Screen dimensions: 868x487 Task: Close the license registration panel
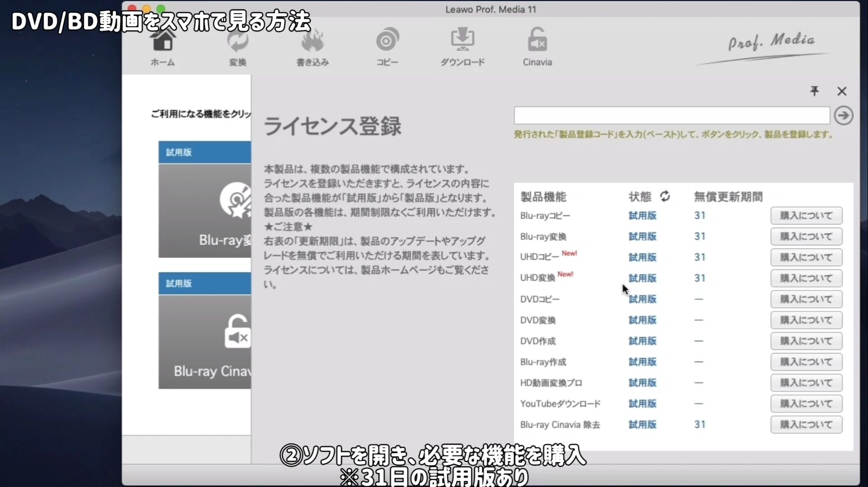click(841, 91)
